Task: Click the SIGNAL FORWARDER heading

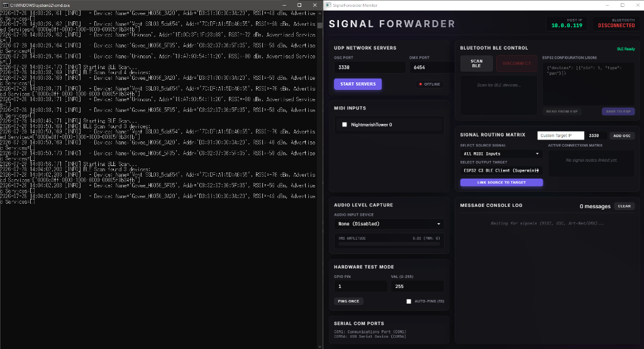Action: point(392,24)
